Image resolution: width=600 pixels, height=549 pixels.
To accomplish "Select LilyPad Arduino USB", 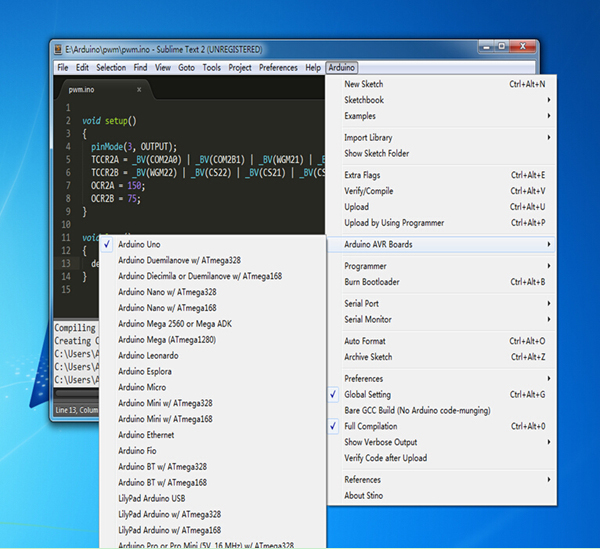I will coord(213,498).
